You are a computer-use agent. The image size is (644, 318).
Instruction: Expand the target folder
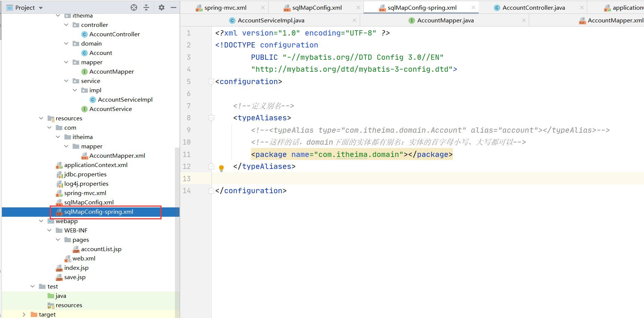tap(24, 314)
